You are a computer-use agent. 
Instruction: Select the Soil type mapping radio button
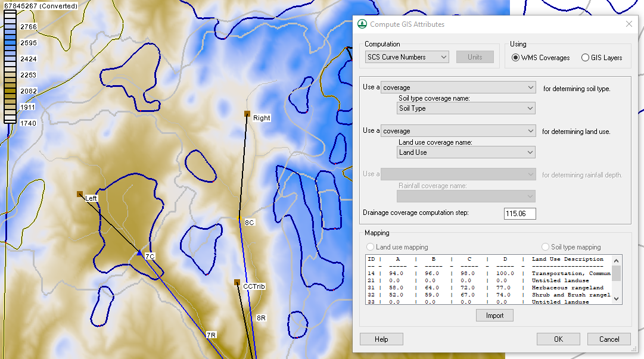coord(545,247)
